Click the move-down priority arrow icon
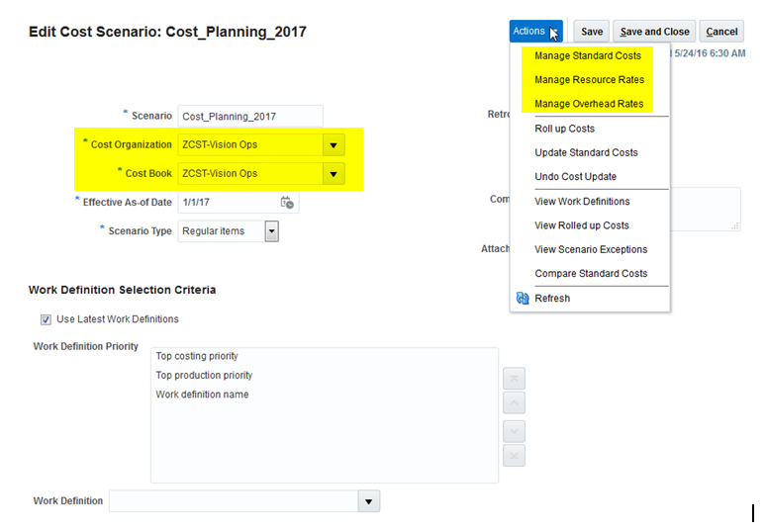Screen dimensions: 766x532 [x=514, y=431]
